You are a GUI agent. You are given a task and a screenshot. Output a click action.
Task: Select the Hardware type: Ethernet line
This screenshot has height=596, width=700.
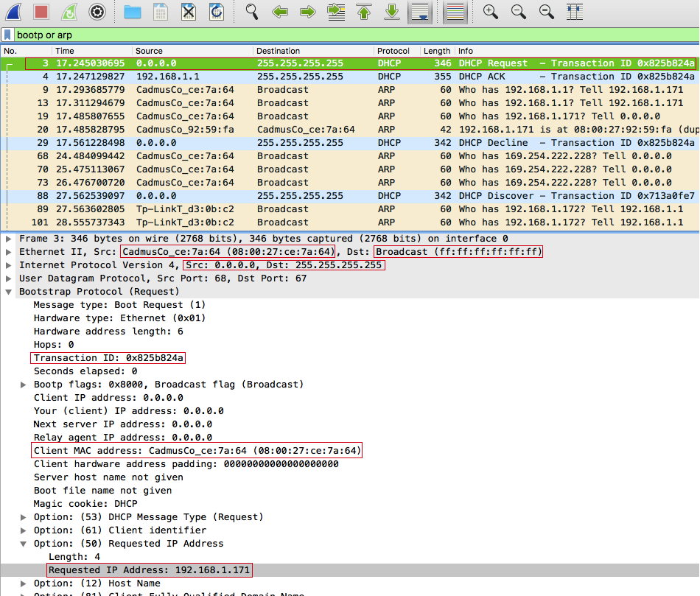pos(119,318)
